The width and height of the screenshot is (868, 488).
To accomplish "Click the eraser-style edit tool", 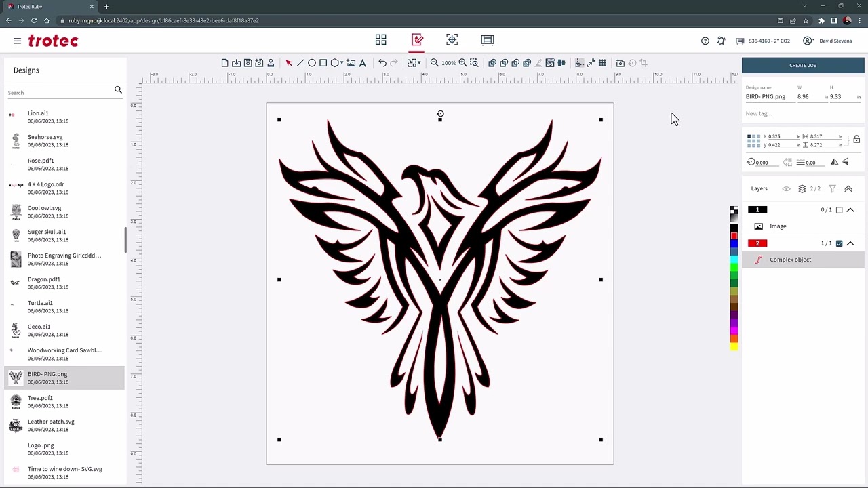I will [538, 63].
